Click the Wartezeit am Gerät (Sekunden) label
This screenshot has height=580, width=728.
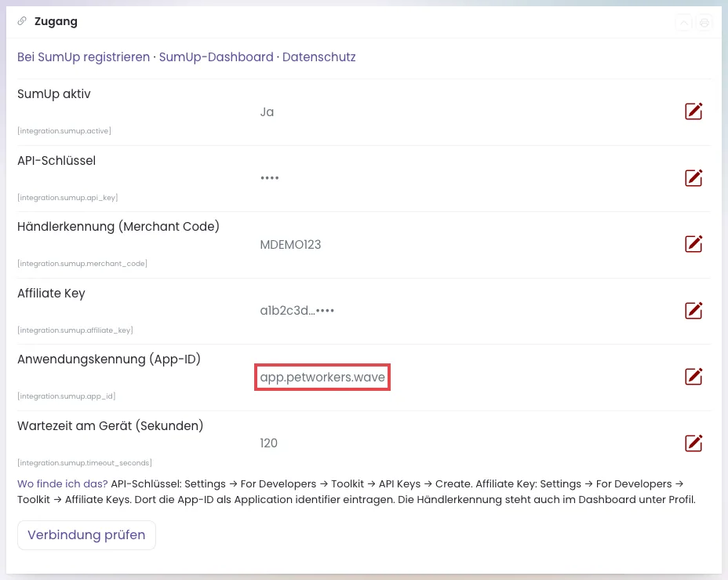pyautogui.click(x=111, y=426)
